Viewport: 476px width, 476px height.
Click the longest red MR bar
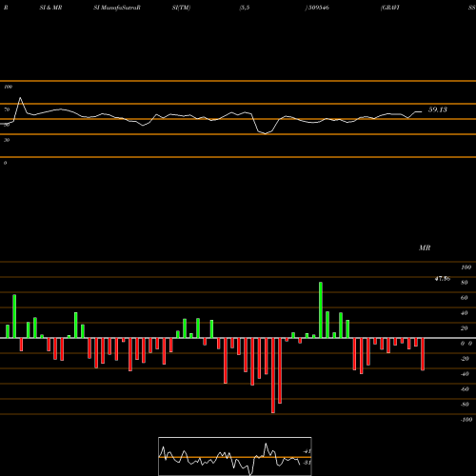[x=273, y=375]
